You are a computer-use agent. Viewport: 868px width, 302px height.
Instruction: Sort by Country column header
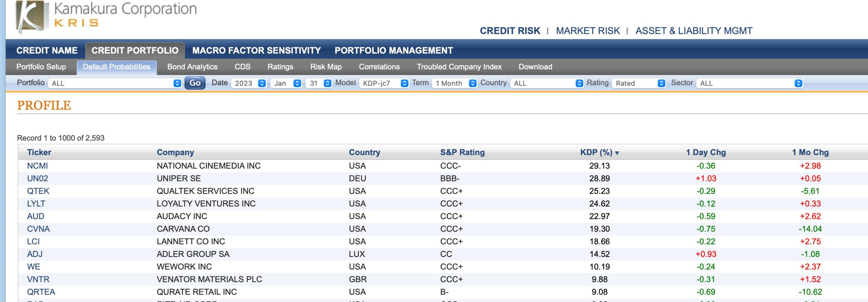tap(364, 152)
